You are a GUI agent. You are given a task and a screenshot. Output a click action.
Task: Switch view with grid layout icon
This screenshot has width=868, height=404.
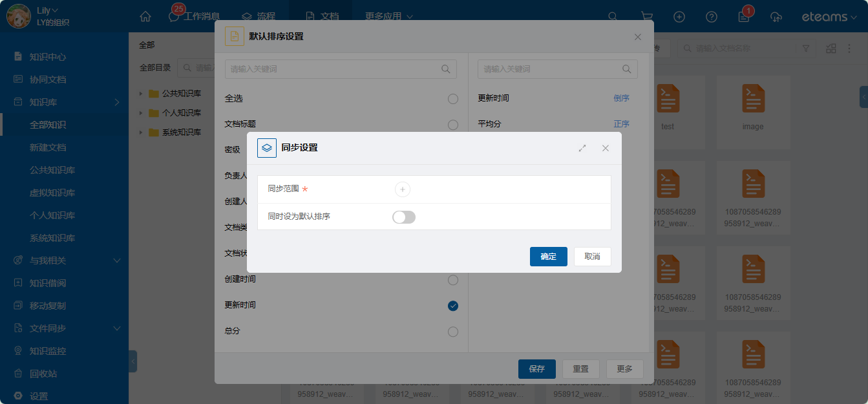(831, 48)
